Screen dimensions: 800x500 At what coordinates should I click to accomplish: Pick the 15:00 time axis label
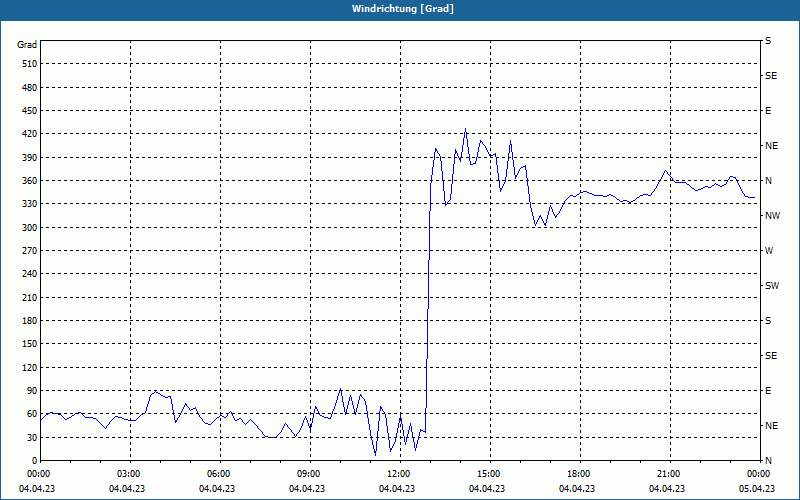pos(490,474)
